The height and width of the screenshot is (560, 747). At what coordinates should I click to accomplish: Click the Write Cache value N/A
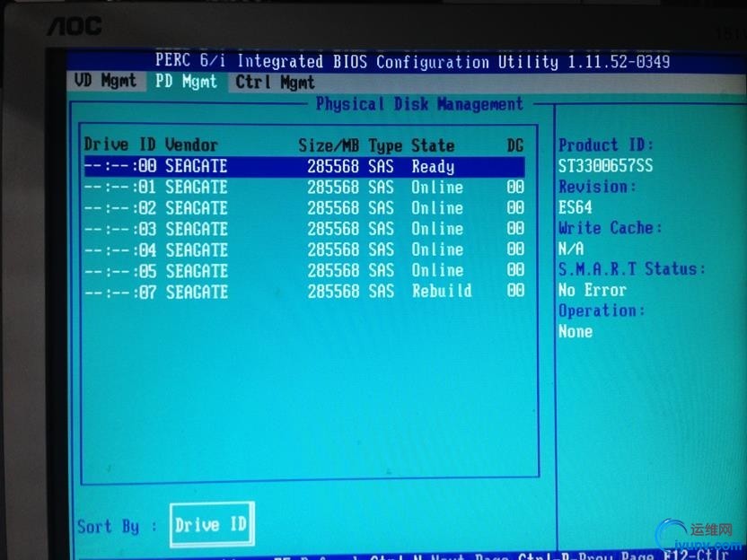(x=571, y=249)
